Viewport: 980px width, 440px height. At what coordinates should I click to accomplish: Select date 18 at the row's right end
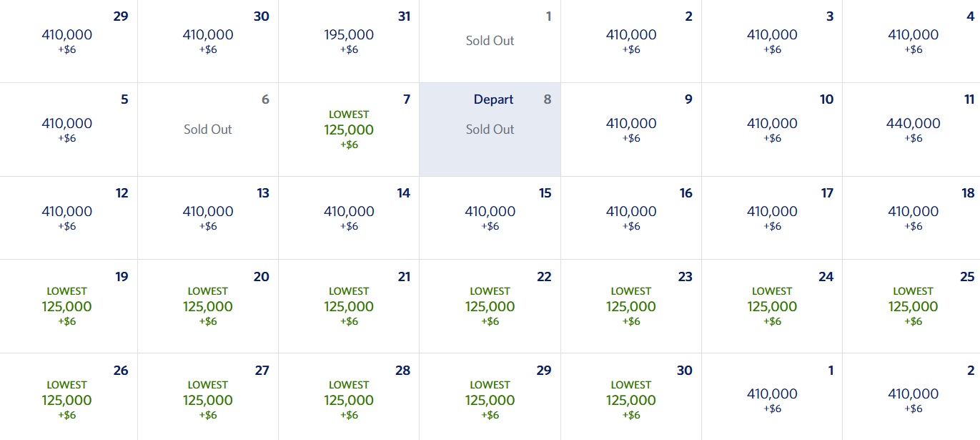[914, 215]
